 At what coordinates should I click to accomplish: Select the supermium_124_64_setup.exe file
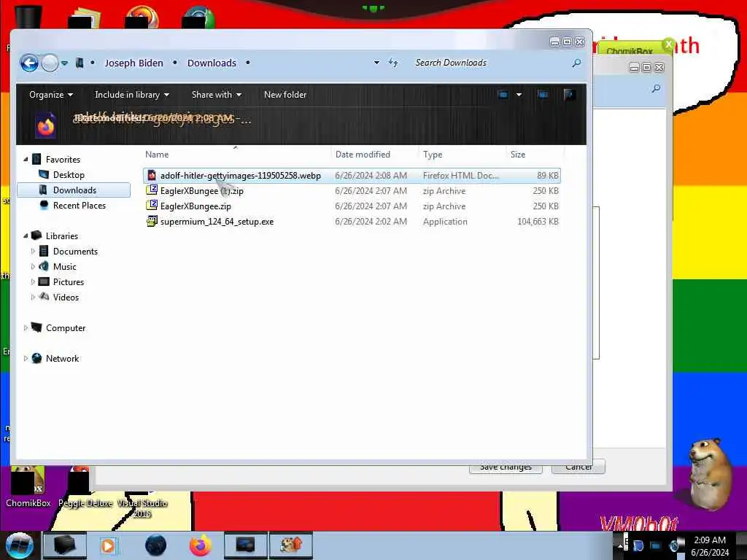coord(352,222)
